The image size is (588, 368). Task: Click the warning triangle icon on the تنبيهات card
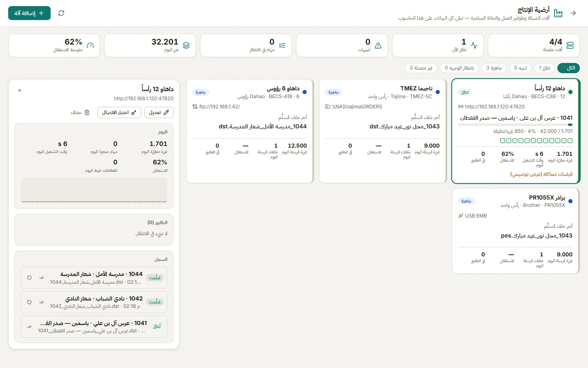[x=378, y=45]
